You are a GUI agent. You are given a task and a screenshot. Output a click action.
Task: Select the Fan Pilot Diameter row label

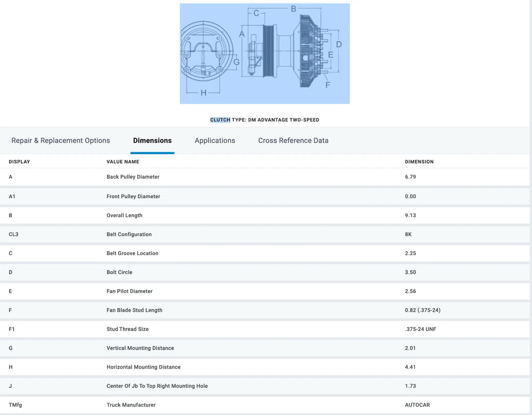click(129, 291)
